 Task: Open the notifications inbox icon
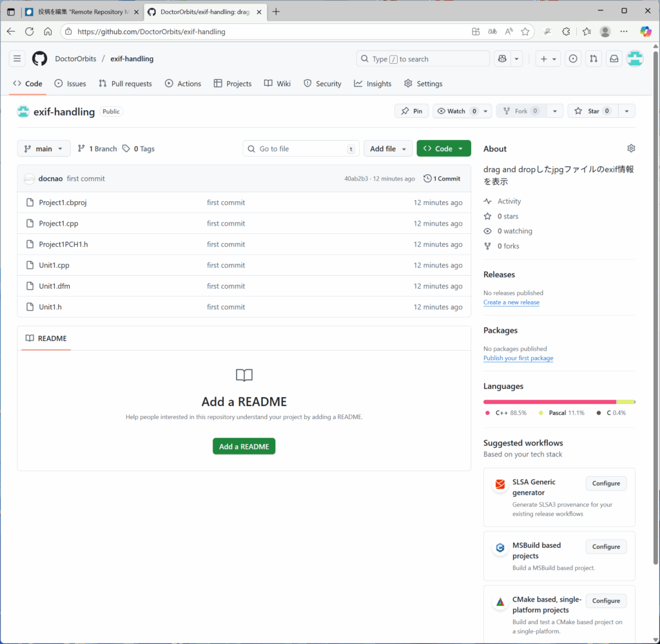[614, 59]
